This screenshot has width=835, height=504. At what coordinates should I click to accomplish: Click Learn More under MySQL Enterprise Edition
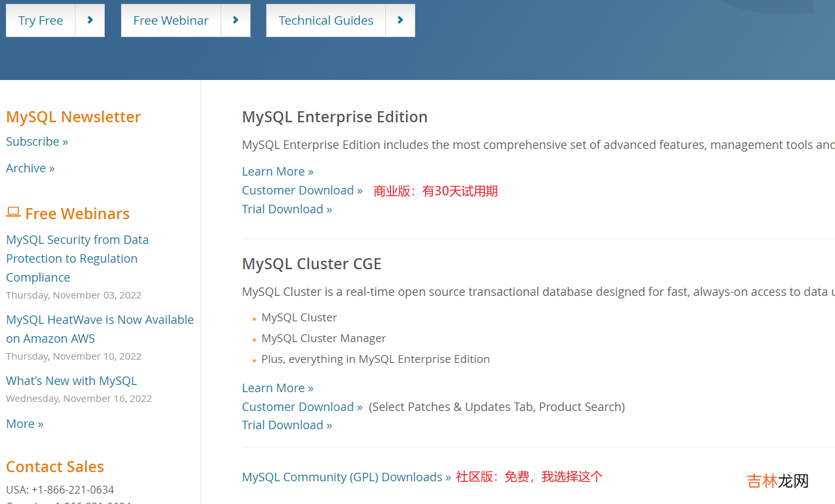(x=278, y=171)
